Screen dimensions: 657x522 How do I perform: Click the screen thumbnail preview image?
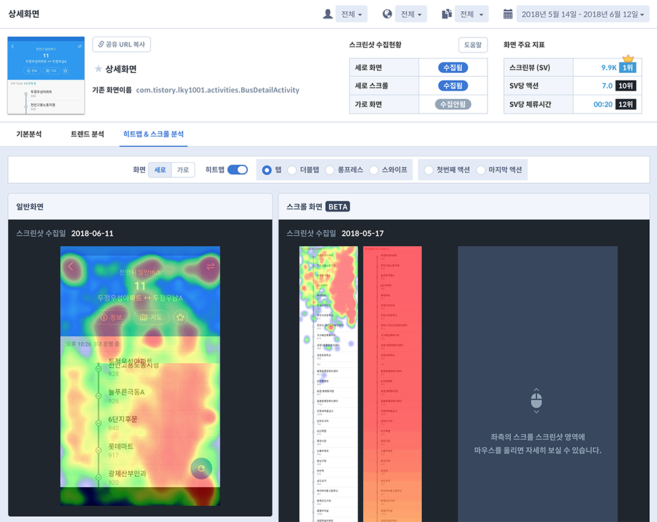click(46, 76)
